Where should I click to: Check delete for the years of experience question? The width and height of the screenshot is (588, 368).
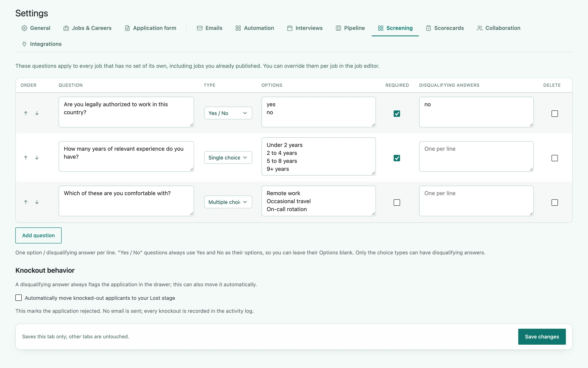point(555,158)
